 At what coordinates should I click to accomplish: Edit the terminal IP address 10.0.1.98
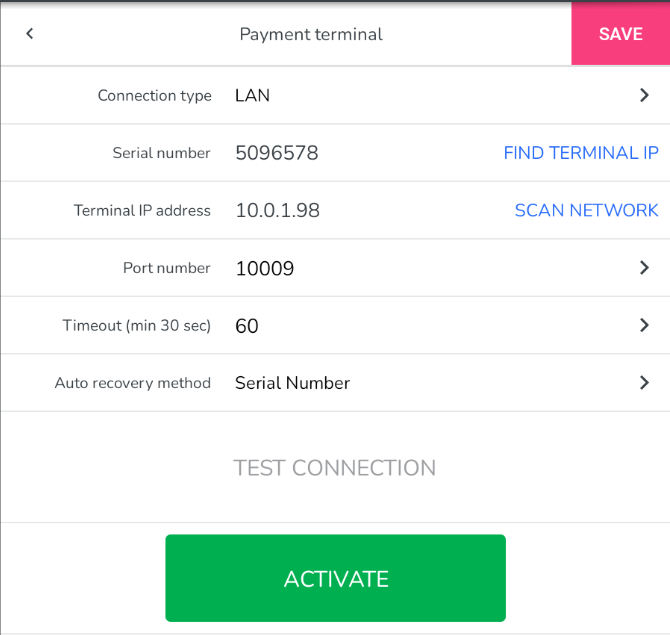[277, 210]
